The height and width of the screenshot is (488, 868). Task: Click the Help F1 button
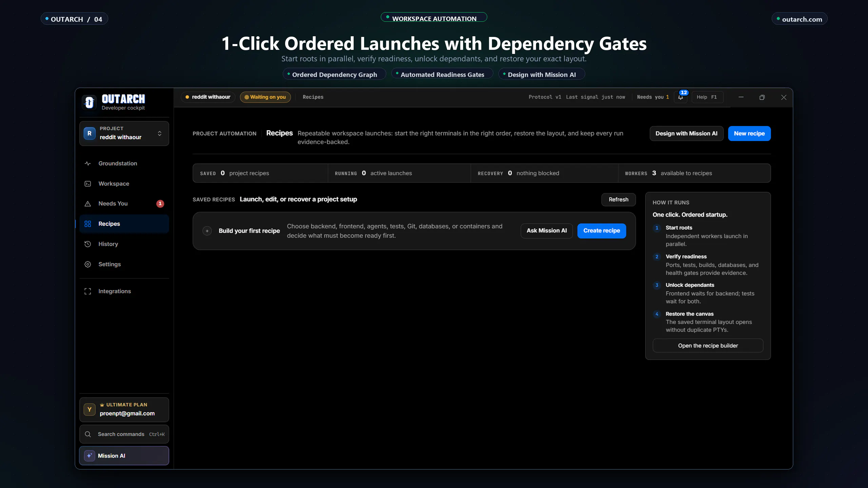[x=707, y=97]
